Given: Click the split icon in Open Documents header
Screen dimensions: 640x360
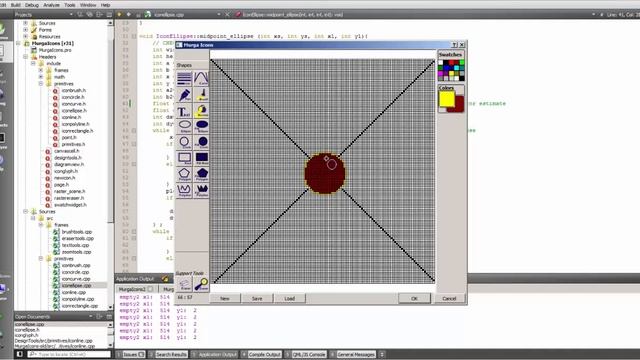Looking at the screenshot, I should coord(100,316).
